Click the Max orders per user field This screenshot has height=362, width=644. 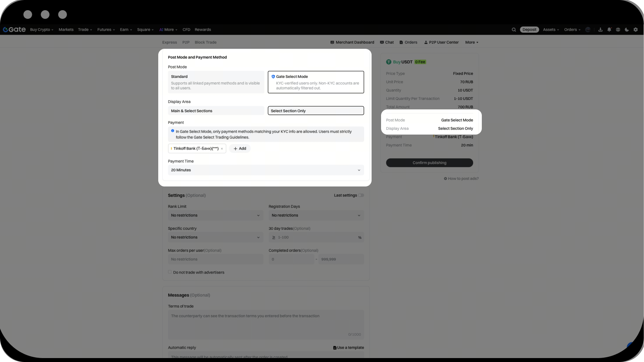tap(216, 259)
